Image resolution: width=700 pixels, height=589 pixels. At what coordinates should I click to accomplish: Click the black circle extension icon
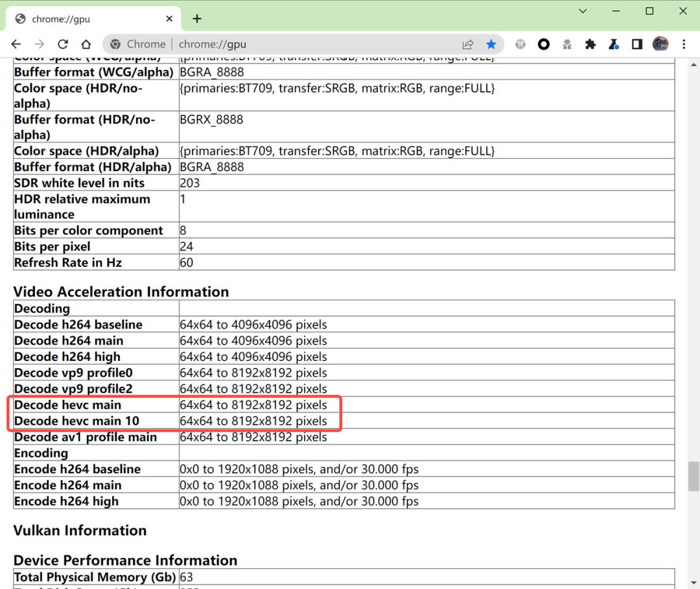point(544,44)
